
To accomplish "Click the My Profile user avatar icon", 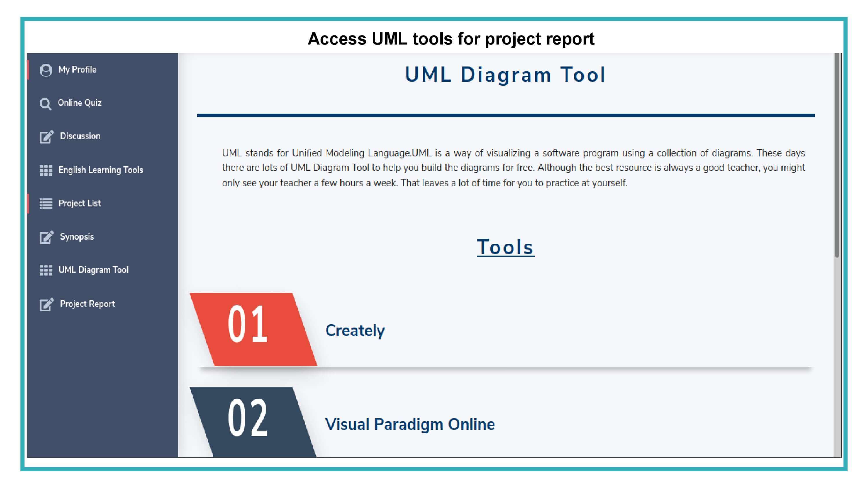I will pyautogui.click(x=46, y=70).
